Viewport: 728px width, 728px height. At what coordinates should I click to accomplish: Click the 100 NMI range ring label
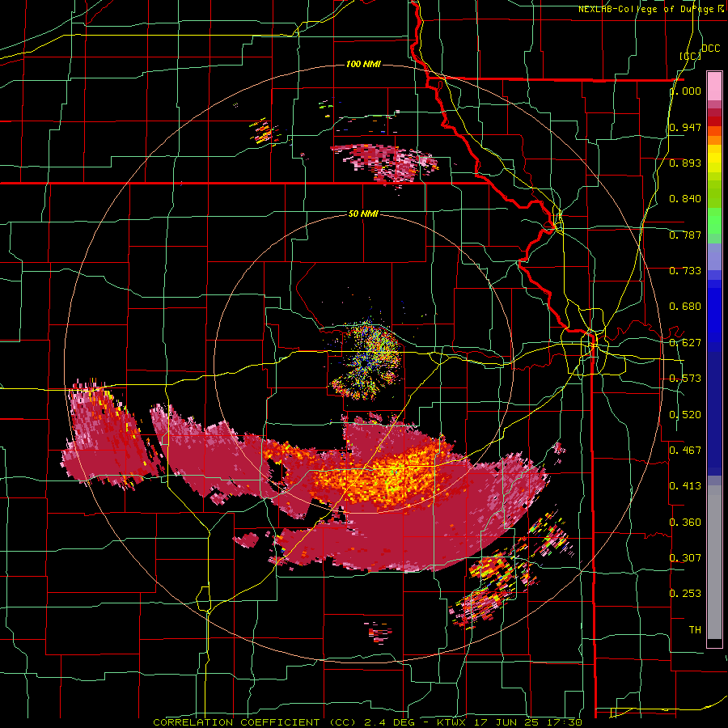pyautogui.click(x=363, y=64)
